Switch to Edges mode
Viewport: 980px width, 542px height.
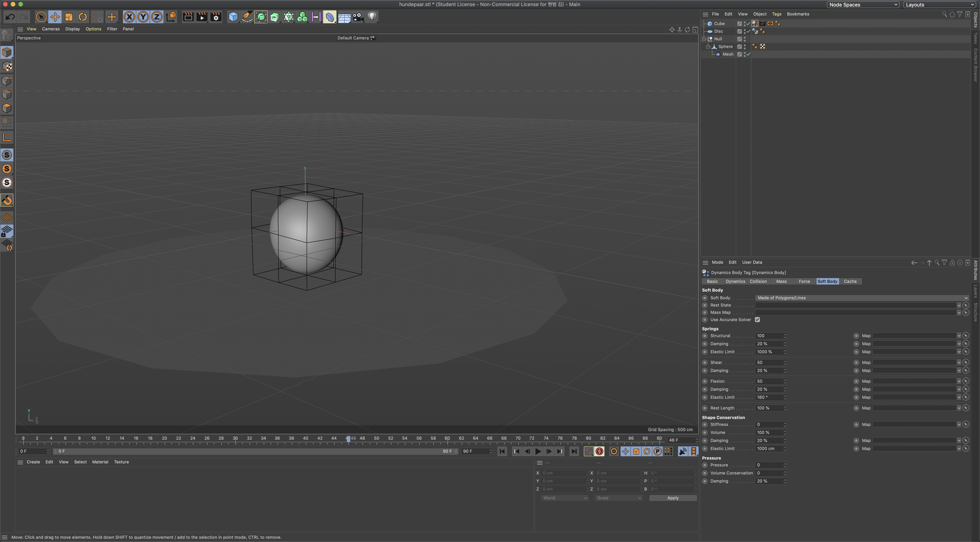click(7, 94)
